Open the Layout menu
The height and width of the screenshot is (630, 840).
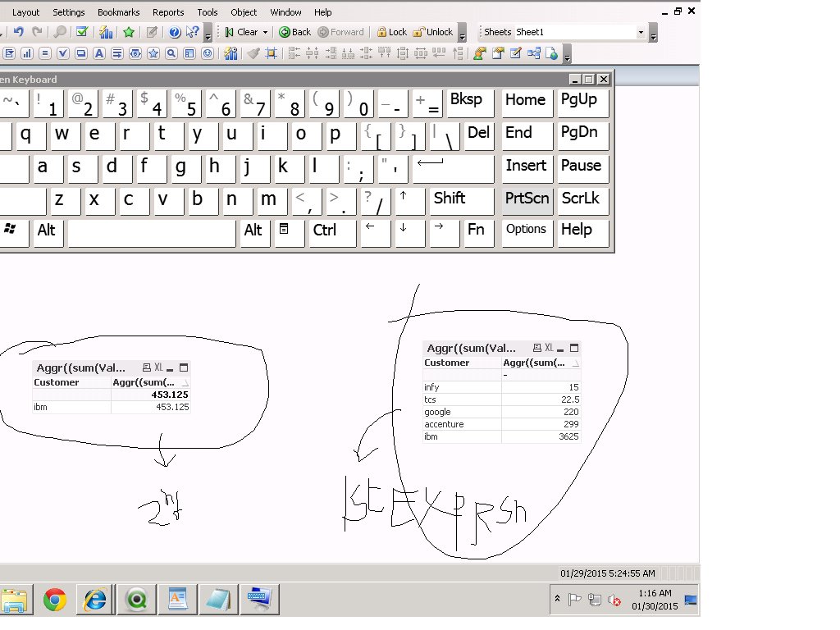(x=25, y=11)
